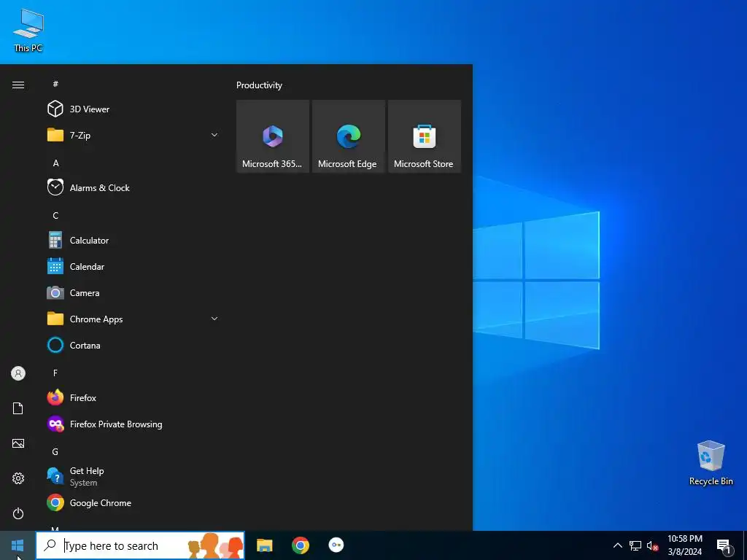Open Settings gear in the Start sidebar
The image size is (747, 560).
tap(18, 478)
